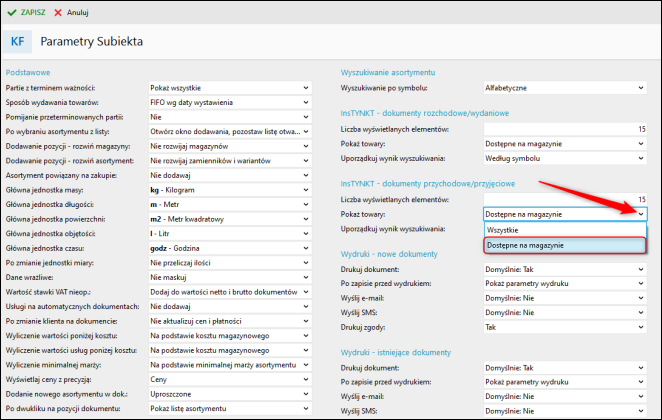
Task: Click Liczba wyświetlanych elementów field for rozchodowe
Action: 565,129
